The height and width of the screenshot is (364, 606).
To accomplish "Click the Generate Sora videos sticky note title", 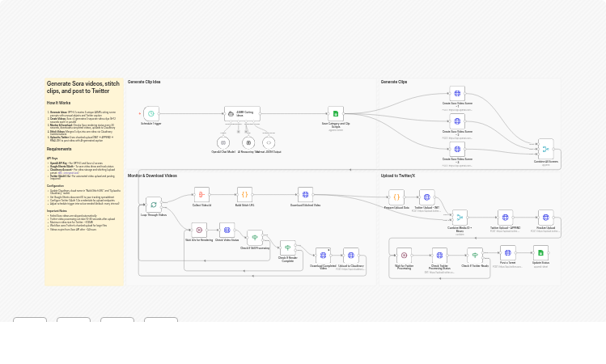I will point(83,87).
